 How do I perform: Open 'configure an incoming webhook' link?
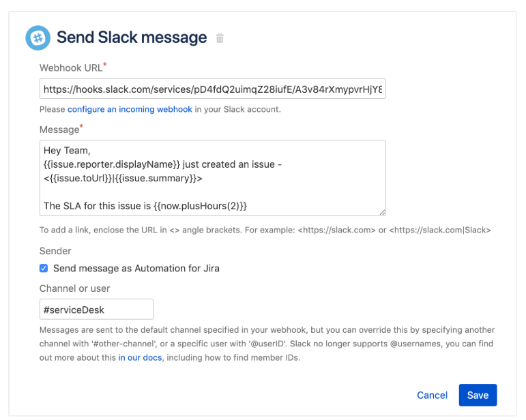130,109
